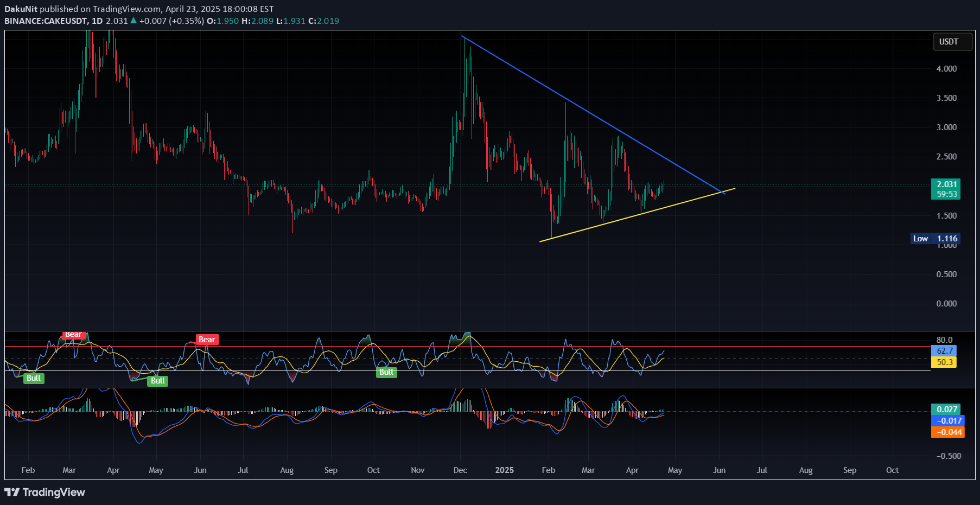The height and width of the screenshot is (505, 980).
Task: Click the RSI value label 62.7
Action: pyautogui.click(x=944, y=351)
